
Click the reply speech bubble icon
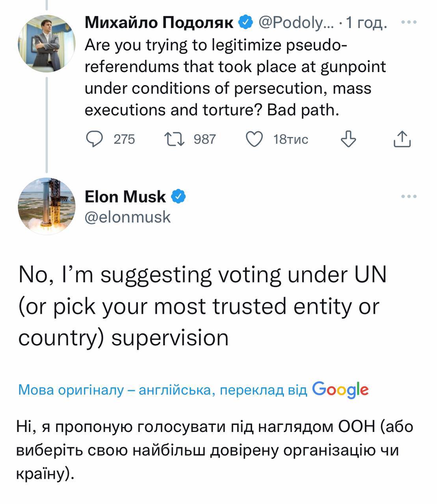coord(94,139)
